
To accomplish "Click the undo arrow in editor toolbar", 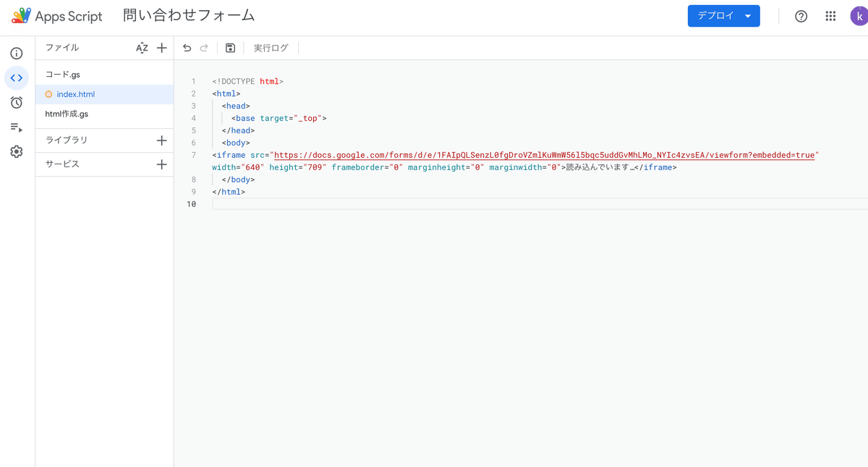I will point(187,48).
